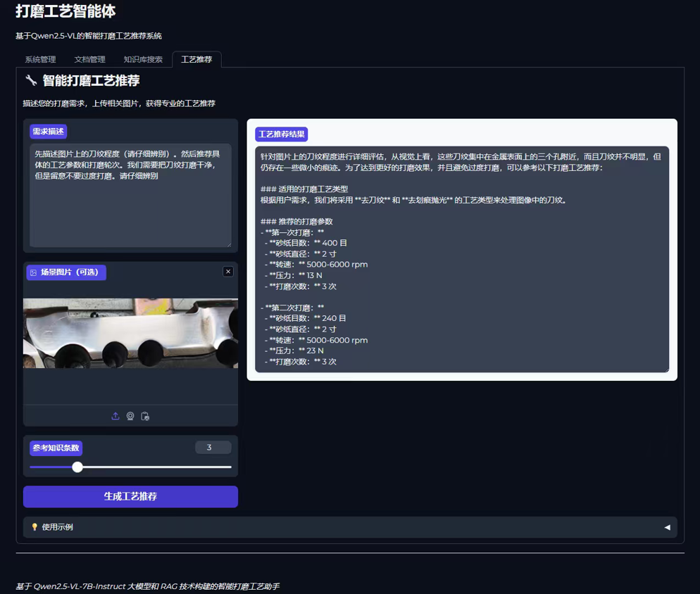Image resolution: width=700 pixels, height=594 pixels.
Task: Click the 打磨工艺智能体 page title
Action: (x=65, y=11)
